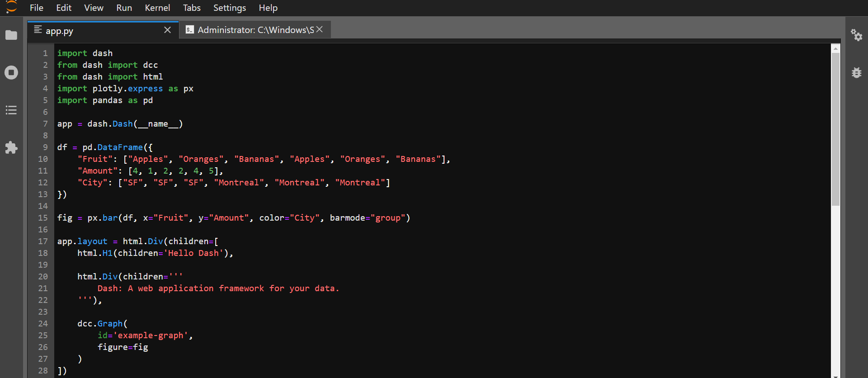Click 'fig' variable on line 15
This screenshot has width=868, height=378.
(65, 217)
